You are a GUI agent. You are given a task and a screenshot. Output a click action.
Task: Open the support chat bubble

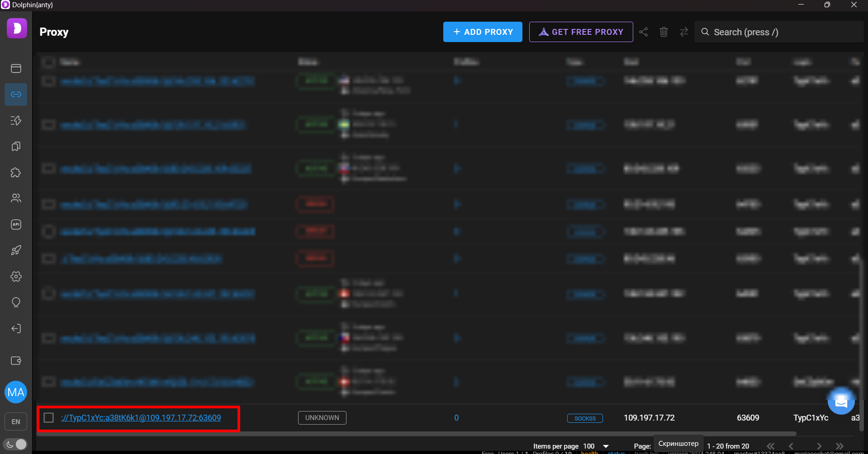point(841,401)
